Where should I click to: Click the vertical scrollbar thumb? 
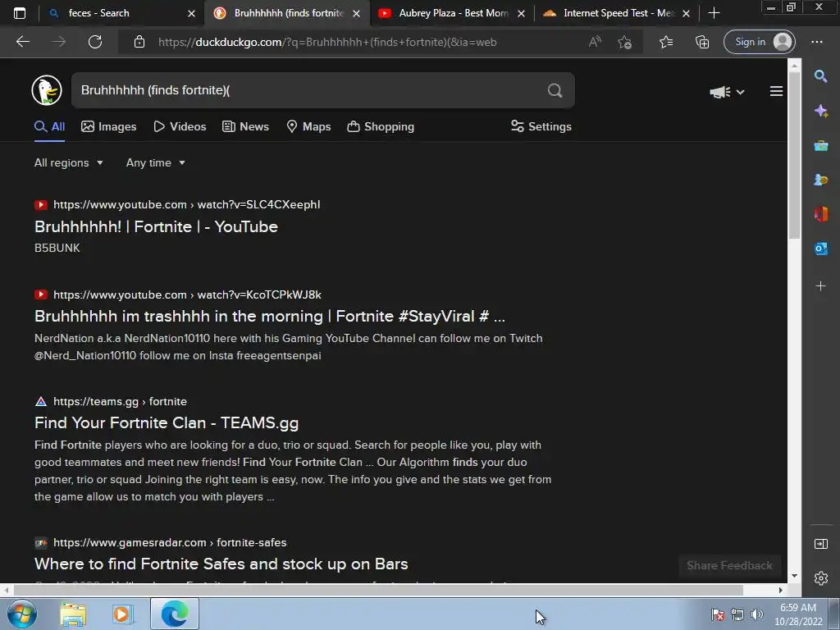tap(794, 155)
